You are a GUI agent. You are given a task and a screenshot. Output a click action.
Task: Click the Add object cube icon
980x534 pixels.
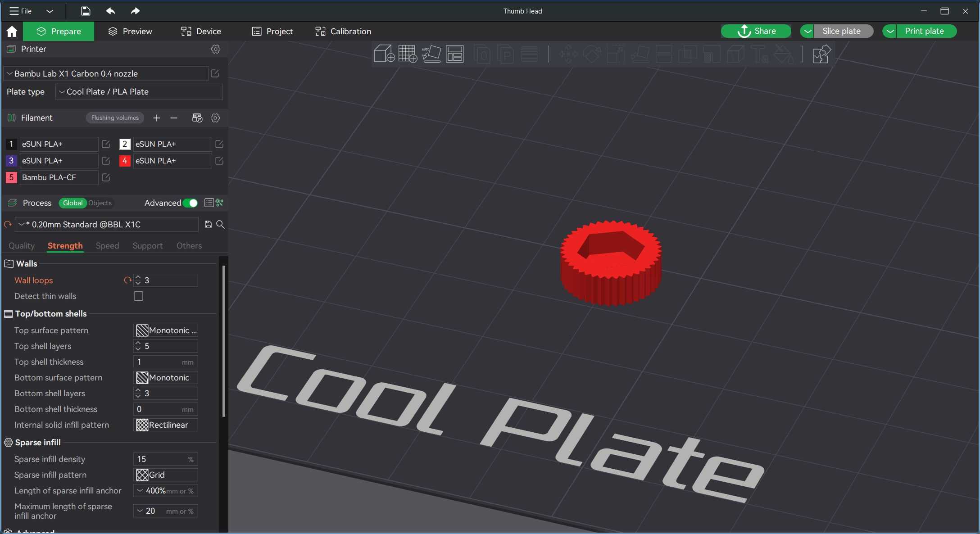384,54
